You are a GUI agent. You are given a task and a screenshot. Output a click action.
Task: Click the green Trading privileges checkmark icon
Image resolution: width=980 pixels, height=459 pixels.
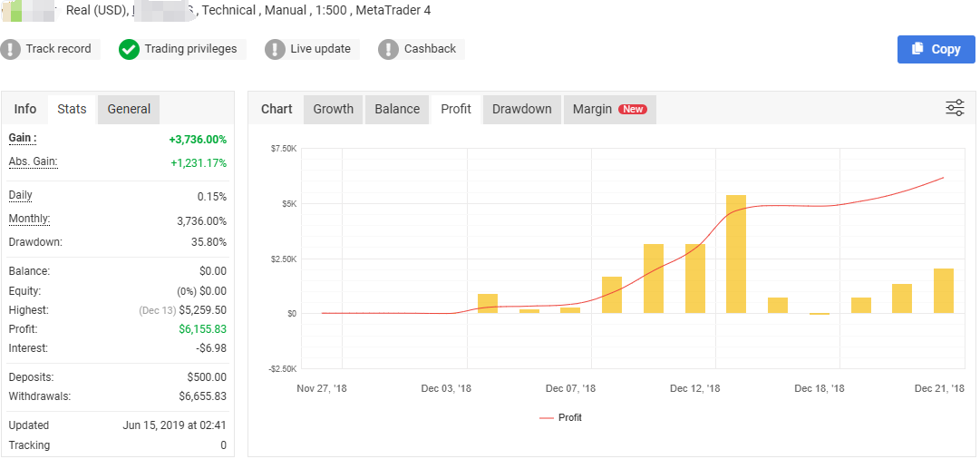tap(129, 49)
